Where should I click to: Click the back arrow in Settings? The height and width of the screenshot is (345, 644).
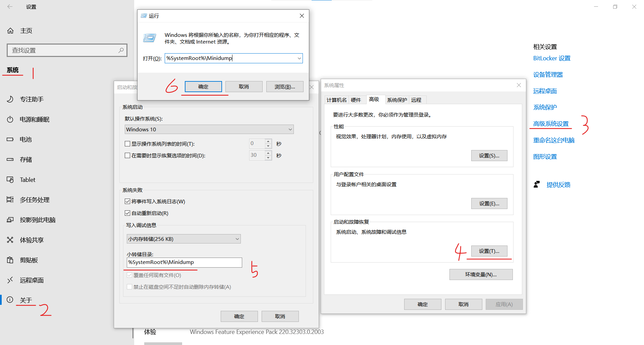click(x=10, y=7)
